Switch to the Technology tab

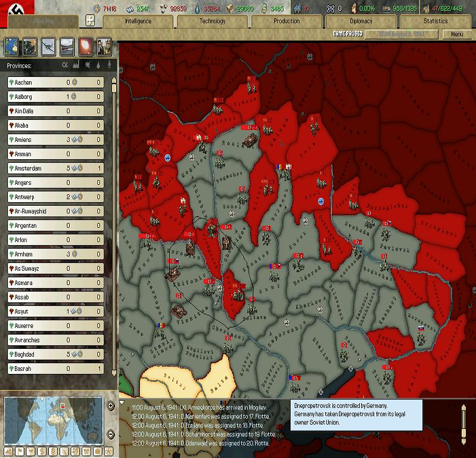pyautogui.click(x=213, y=21)
